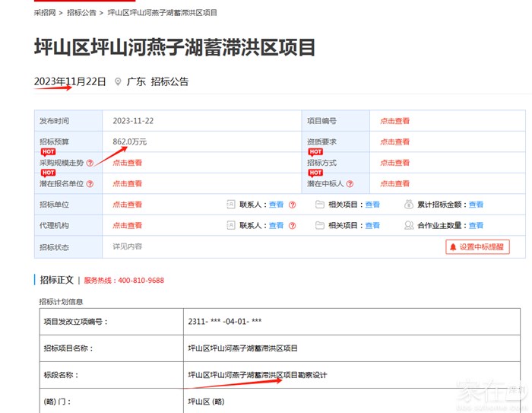
Task: Click question icon after 代理机构 联系人
Action: coord(292,226)
